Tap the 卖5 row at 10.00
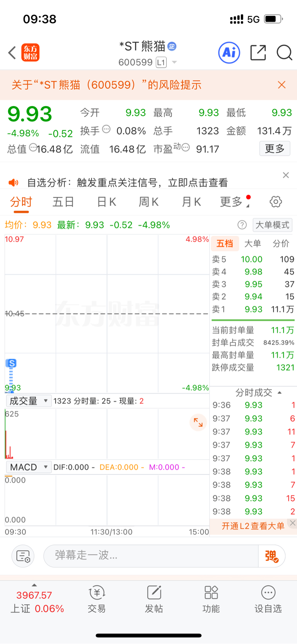 tap(253, 259)
